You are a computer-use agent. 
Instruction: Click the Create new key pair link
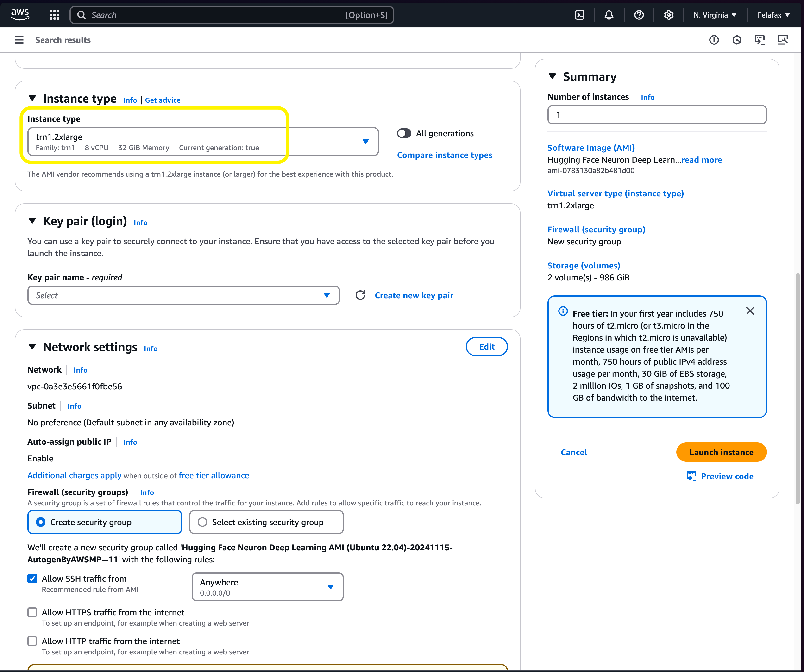(414, 295)
